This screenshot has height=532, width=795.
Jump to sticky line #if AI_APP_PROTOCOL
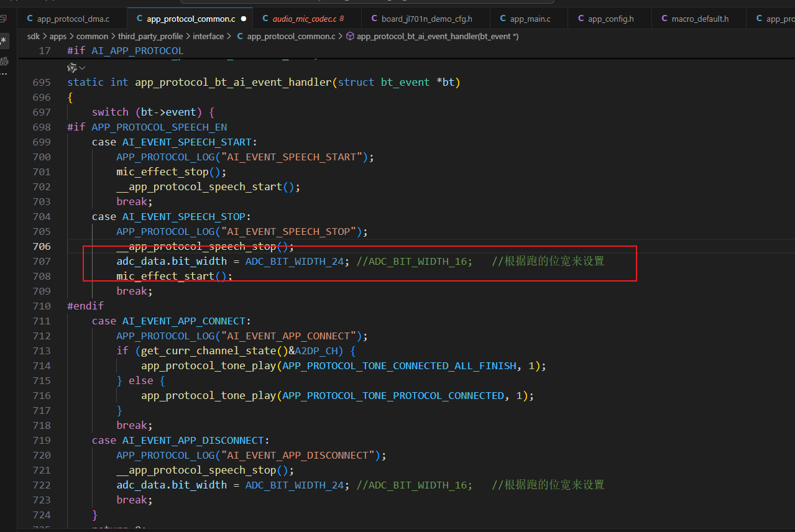tap(126, 50)
